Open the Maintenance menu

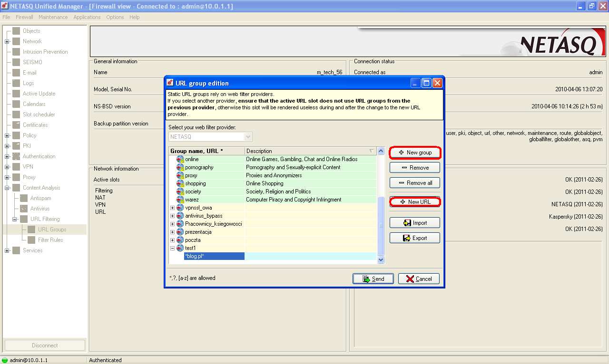coord(53,17)
